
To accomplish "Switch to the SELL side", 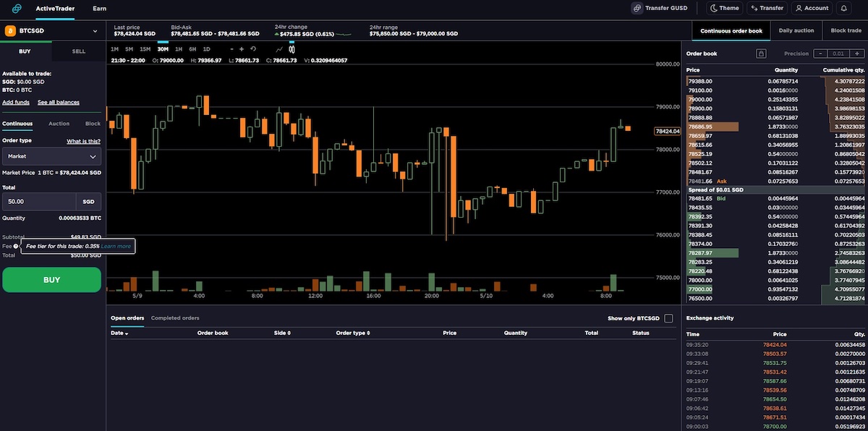I will (79, 51).
